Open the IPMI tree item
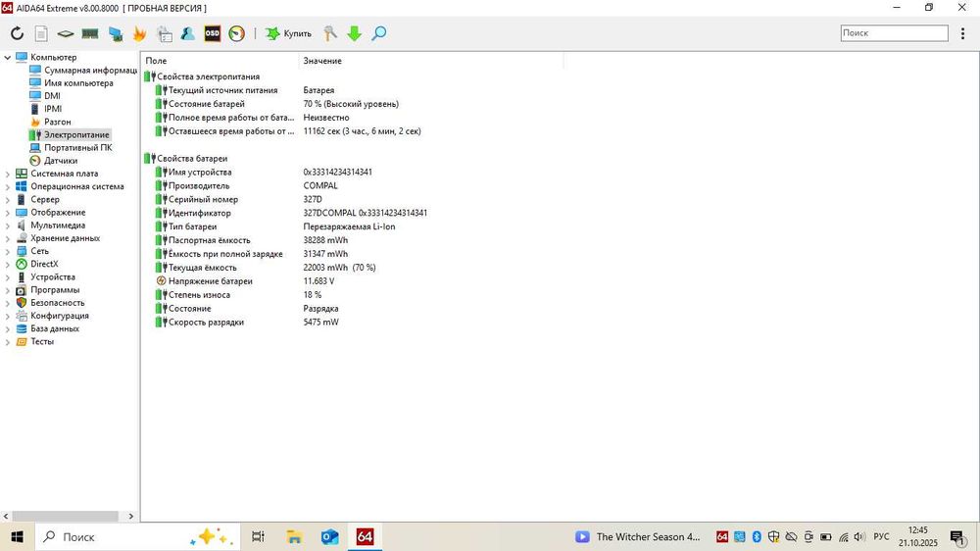Image resolution: width=980 pixels, height=551 pixels. (53, 109)
